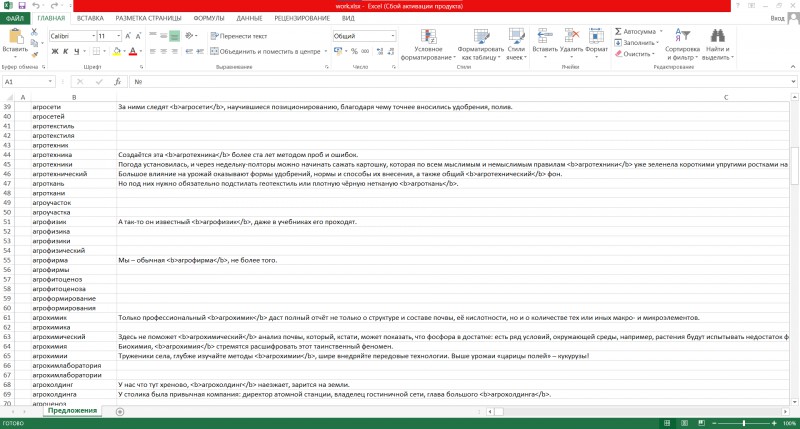This screenshot has height=429, width=800.
Task: Open the Calibri font name dropdown
Action: [x=93, y=36]
